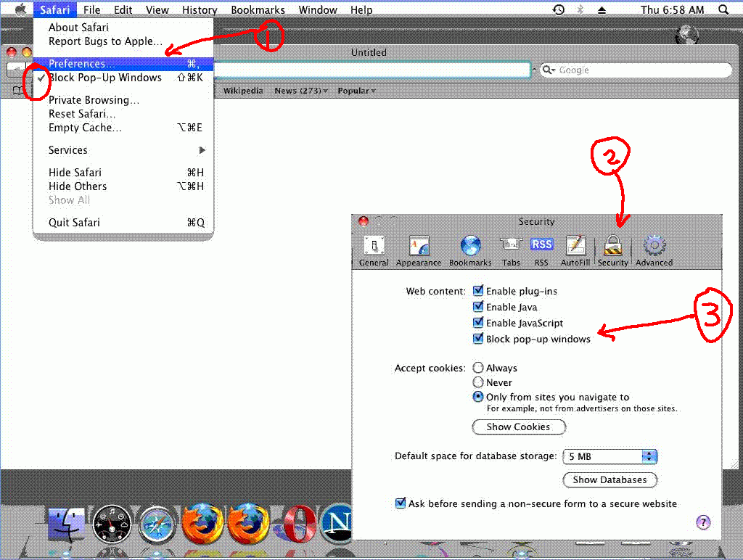Click the Google search field
The height and width of the screenshot is (560, 743).
(x=636, y=70)
